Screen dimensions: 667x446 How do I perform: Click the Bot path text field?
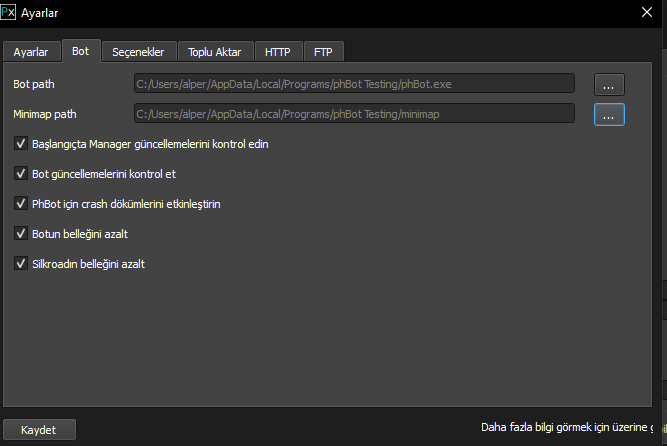[x=354, y=84]
